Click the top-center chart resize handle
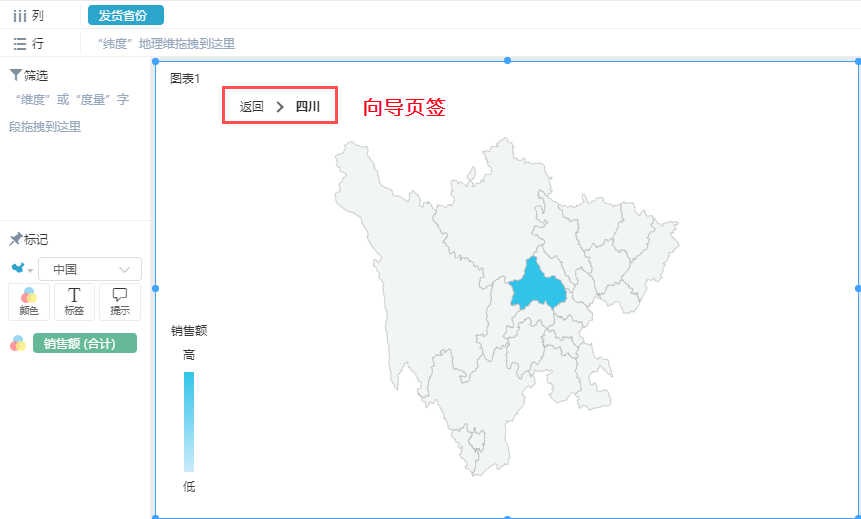The width and height of the screenshot is (861, 519). point(507,60)
